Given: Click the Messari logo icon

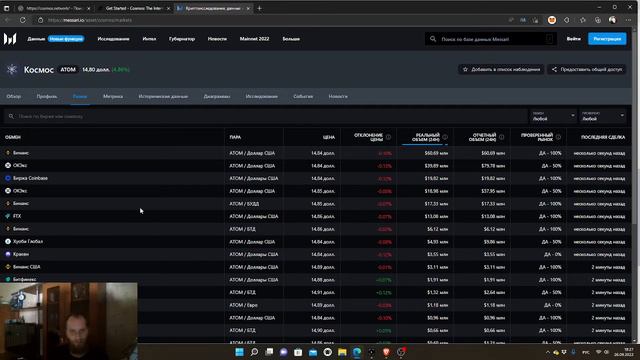Looking at the screenshot, I should (10, 39).
